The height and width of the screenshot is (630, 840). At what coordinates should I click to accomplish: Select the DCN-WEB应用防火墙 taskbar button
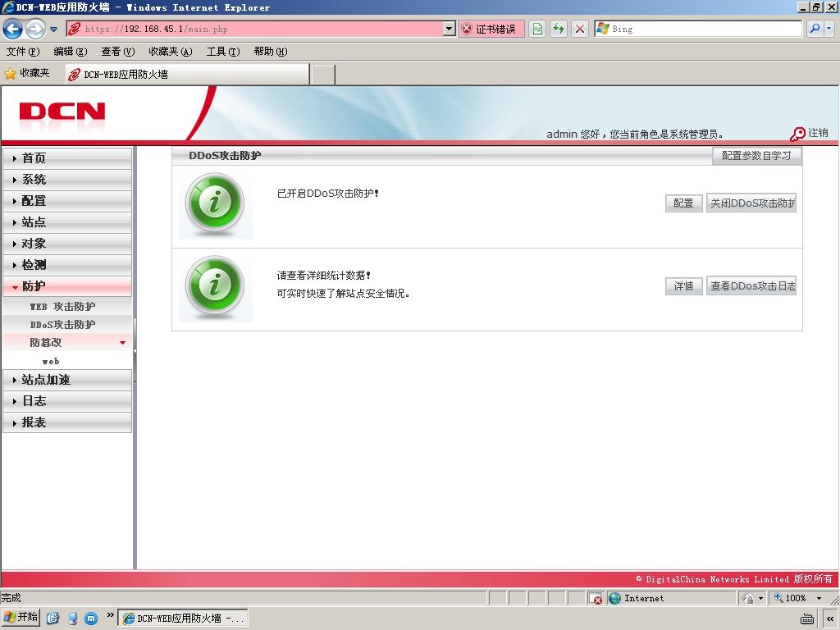pos(183,619)
